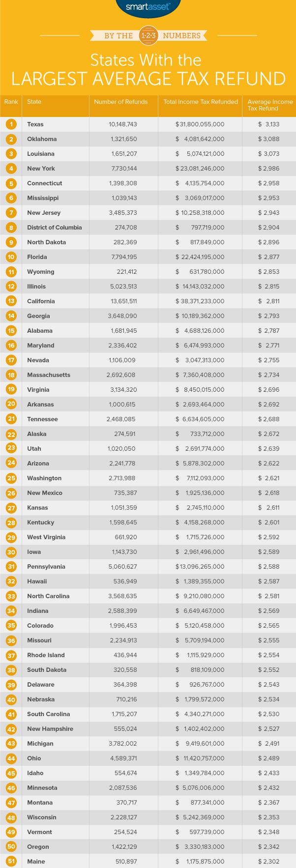The width and height of the screenshot is (296, 868).
Task: Click the rank 51 circle badge
Action: (x=11, y=862)
